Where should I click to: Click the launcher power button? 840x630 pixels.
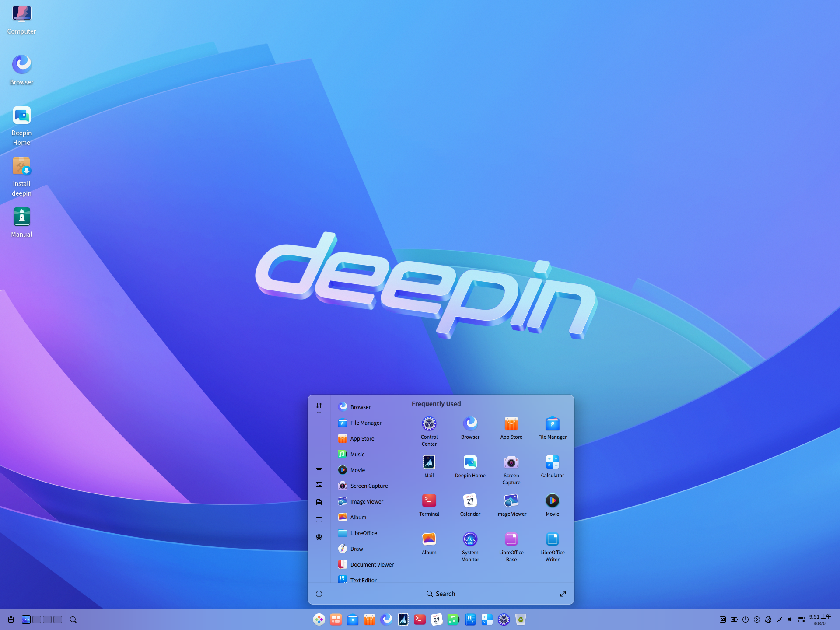[x=319, y=594]
